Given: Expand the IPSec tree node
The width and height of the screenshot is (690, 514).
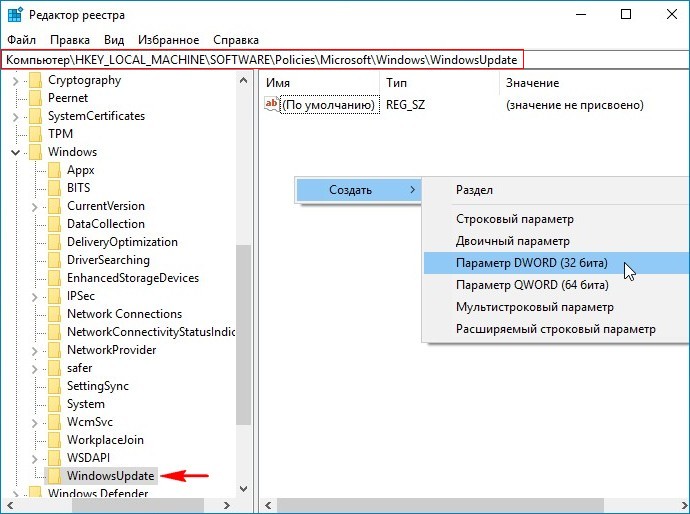Looking at the screenshot, I should (35, 297).
